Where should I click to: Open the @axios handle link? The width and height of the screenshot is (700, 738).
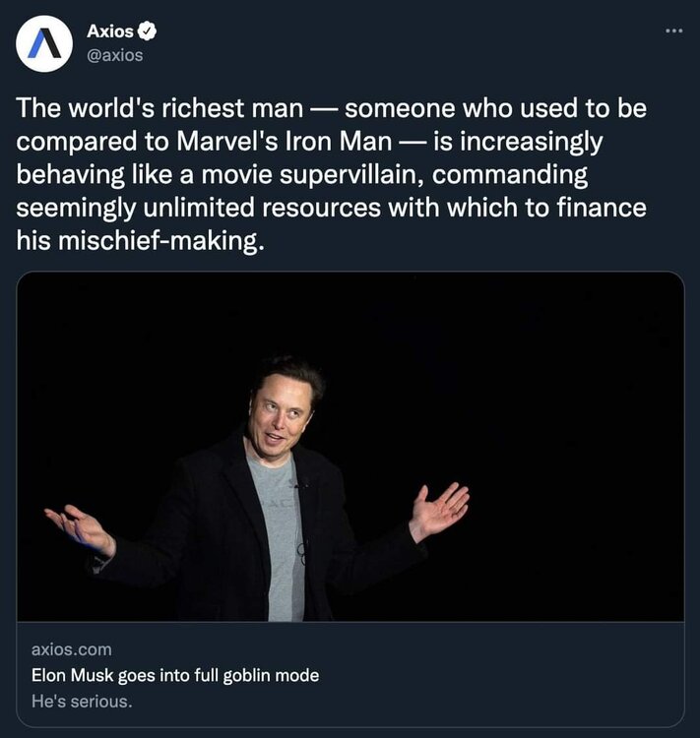point(115,55)
